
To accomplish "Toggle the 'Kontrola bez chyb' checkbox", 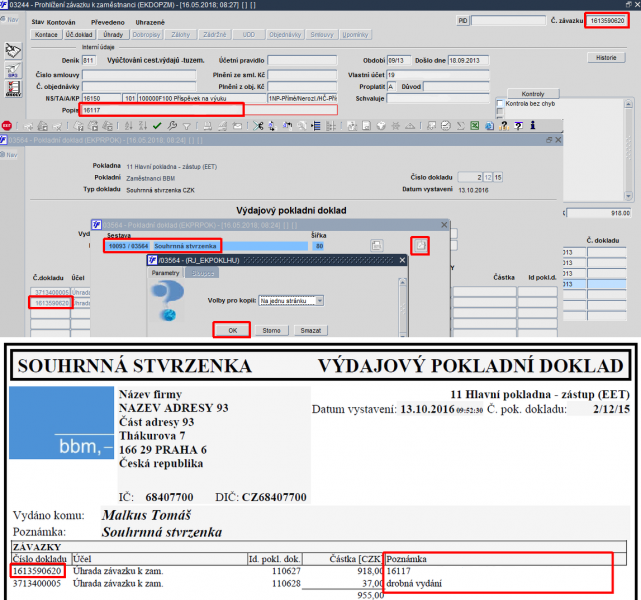I will pos(500,104).
